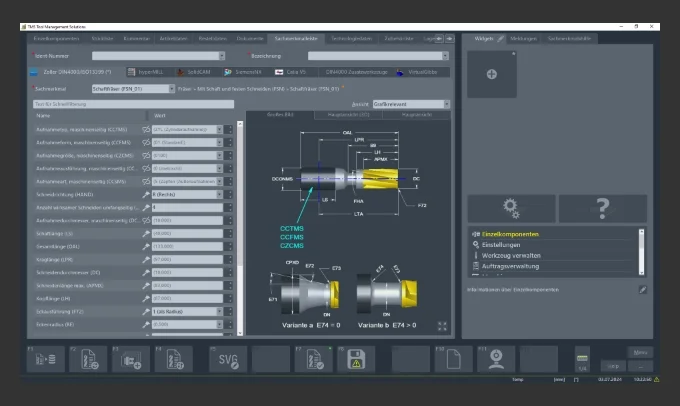
Task: Select the hyperMILL interface button
Action: (x=144, y=72)
